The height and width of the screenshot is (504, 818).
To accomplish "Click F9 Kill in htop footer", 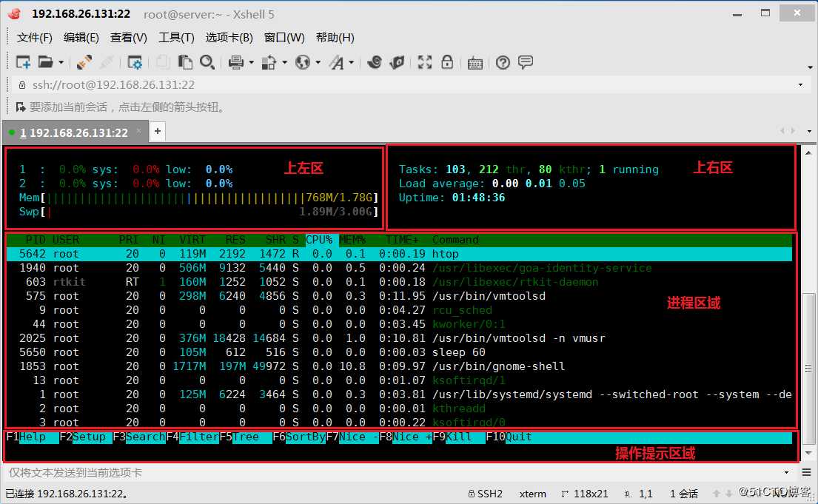I will click(x=459, y=437).
